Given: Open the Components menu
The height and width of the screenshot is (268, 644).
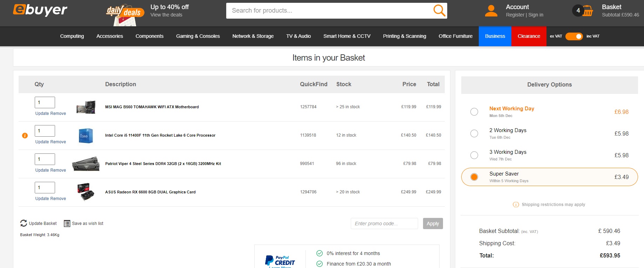Looking at the screenshot, I should click(x=149, y=36).
